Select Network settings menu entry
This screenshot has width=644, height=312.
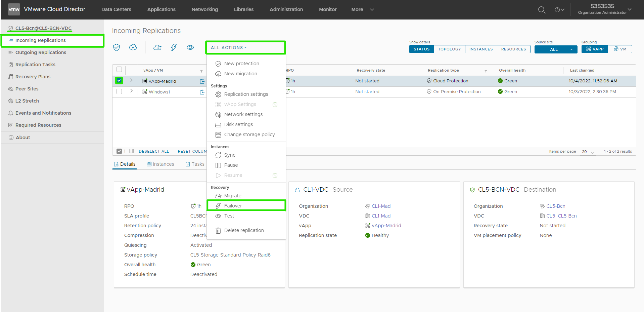click(x=246, y=114)
